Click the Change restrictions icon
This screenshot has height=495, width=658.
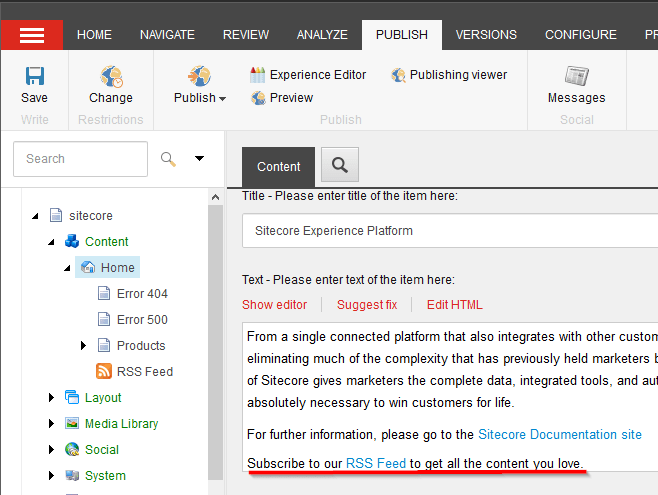(x=110, y=77)
